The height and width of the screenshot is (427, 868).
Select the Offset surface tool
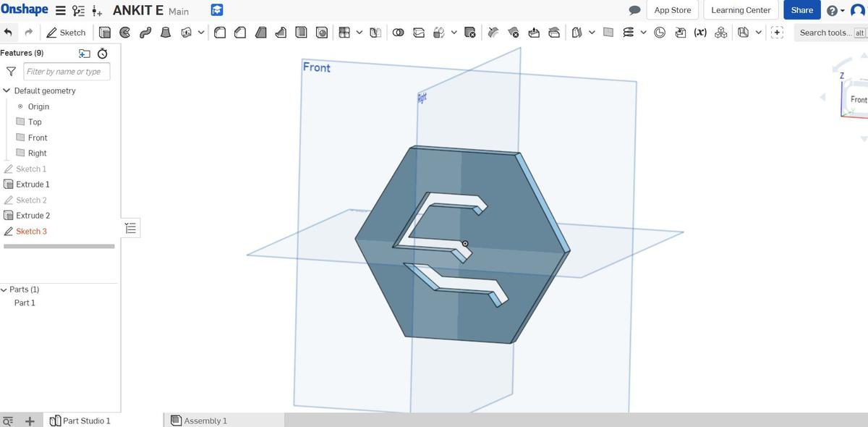click(577, 33)
